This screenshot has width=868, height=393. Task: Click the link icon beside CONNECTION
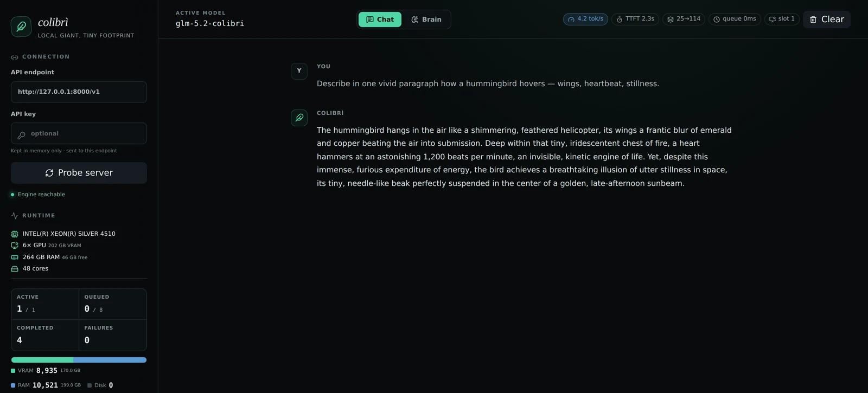point(15,57)
